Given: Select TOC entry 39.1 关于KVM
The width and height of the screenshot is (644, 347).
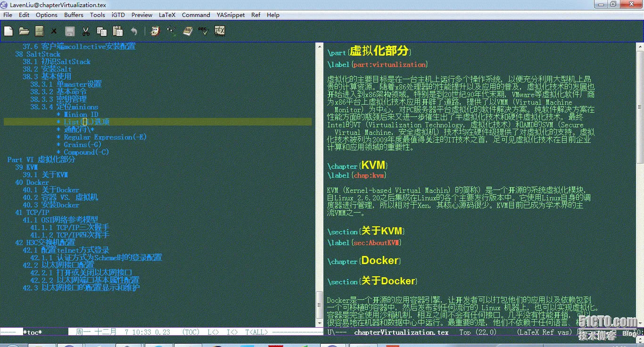Looking at the screenshot, I should [x=45, y=175].
